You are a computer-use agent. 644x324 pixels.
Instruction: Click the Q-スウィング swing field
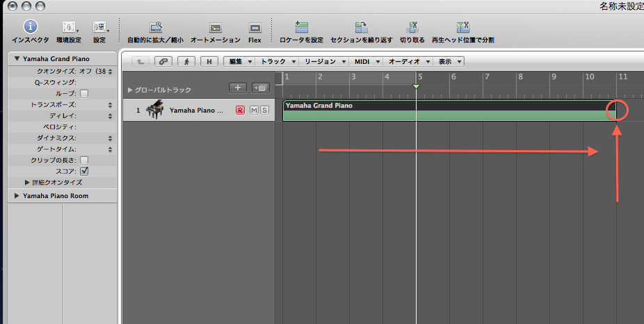click(x=63, y=83)
